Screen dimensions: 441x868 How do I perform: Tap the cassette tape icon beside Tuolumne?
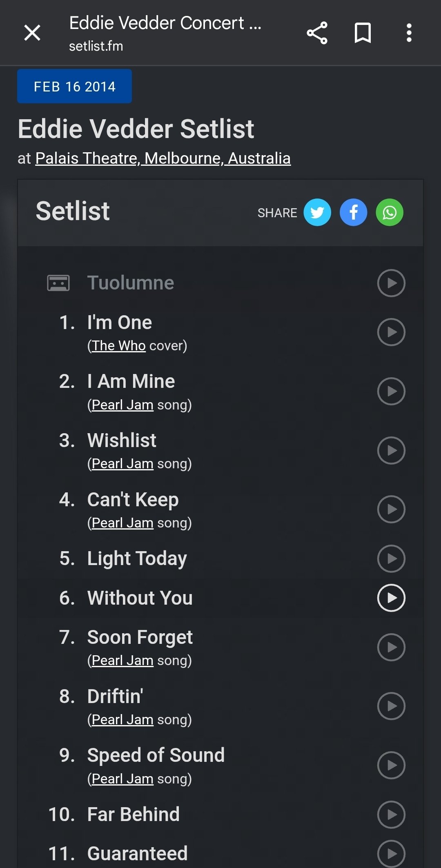(58, 283)
